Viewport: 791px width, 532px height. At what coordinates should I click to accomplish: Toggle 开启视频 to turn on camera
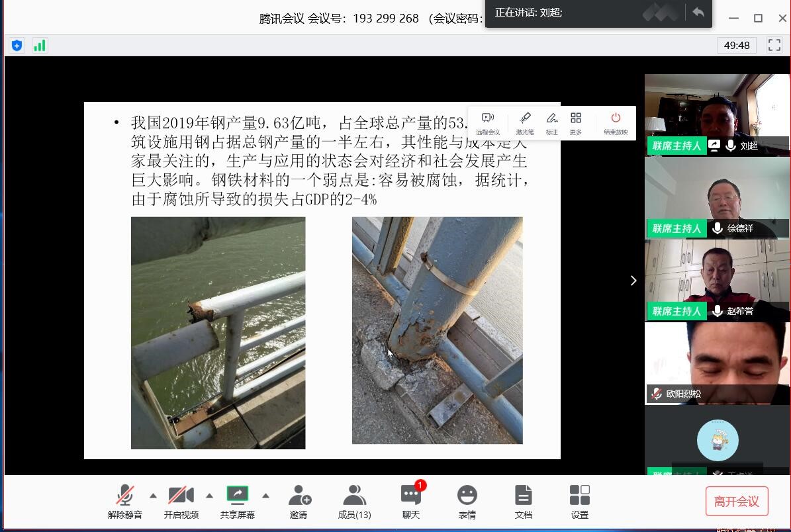pyautogui.click(x=181, y=502)
